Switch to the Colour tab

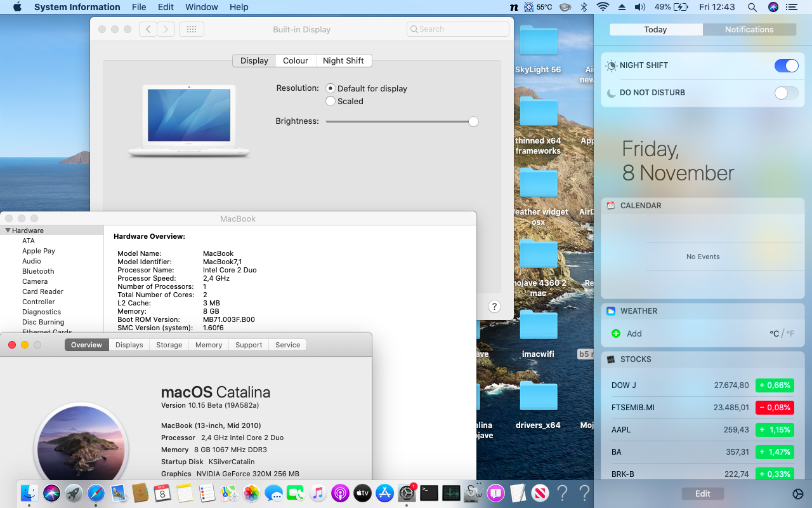coord(296,60)
